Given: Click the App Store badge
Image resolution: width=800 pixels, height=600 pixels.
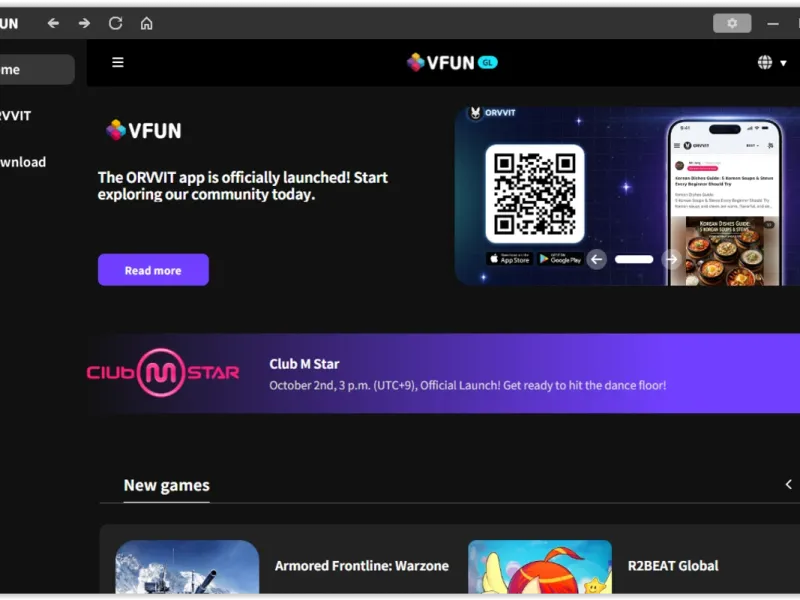Looking at the screenshot, I should pyautogui.click(x=509, y=259).
